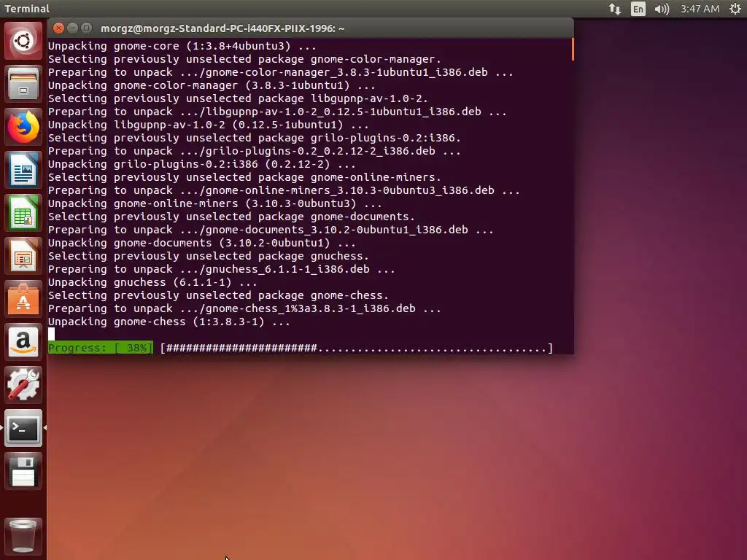747x560 pixels.
Task: Open the Trash in the launcher
Action: point(23,536)
